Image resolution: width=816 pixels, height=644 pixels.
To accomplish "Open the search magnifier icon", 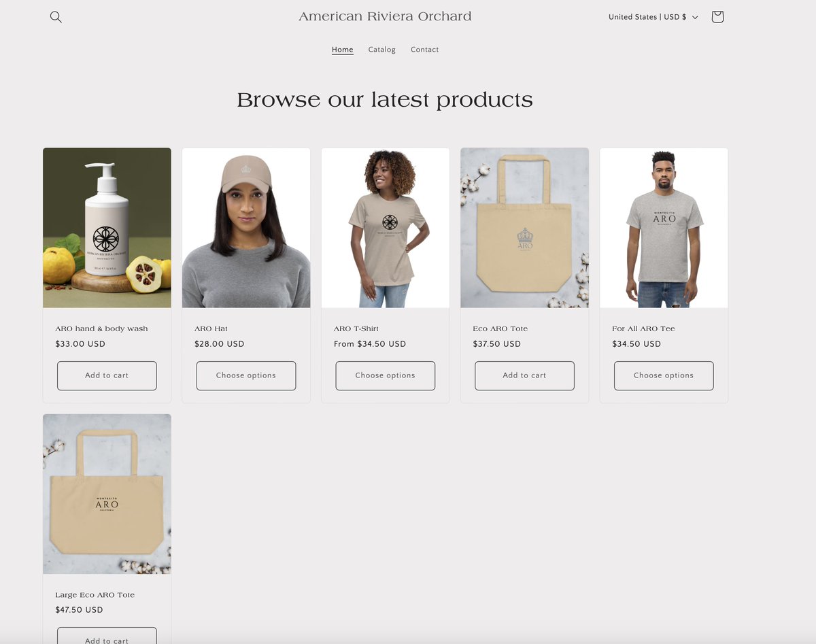I will [x=56, y=17].
